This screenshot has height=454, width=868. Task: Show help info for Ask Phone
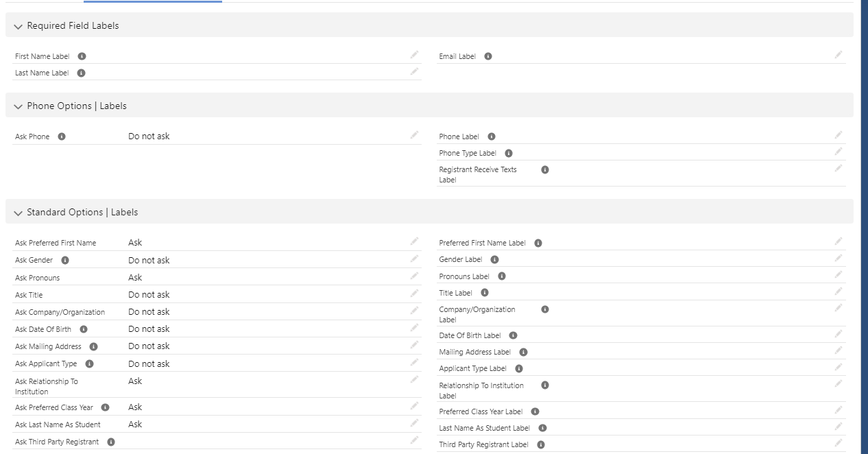(62, 136)
